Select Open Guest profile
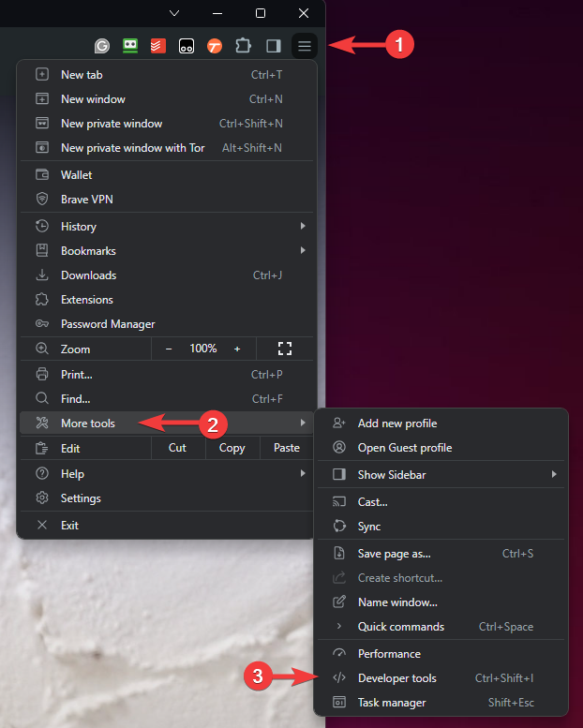583x728 pixels. (x=441, y=448)
